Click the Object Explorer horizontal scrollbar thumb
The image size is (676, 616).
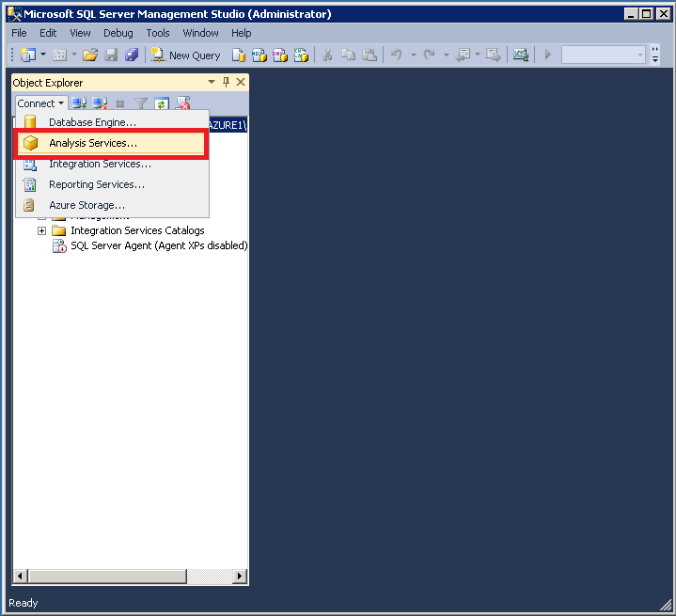pos(107,576)
